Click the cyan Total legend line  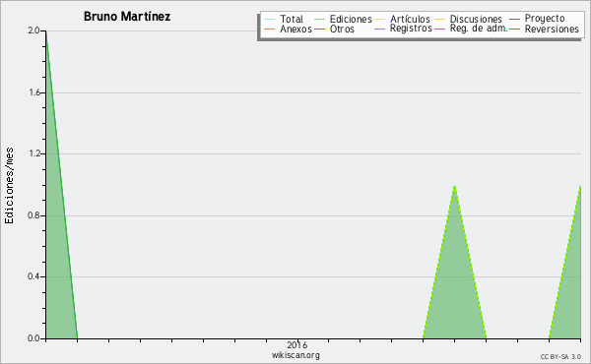coord(270,20)
